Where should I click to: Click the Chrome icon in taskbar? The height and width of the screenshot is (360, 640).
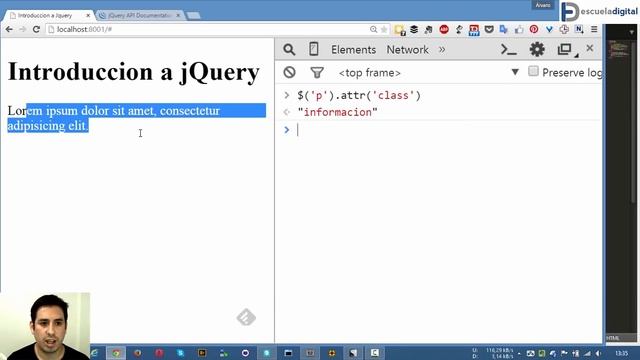[x=116, y=353]
